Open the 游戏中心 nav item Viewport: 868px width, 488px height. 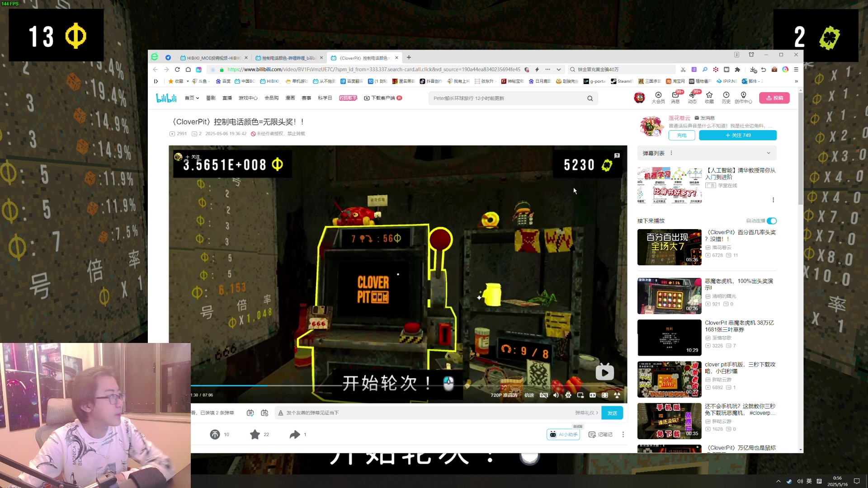248,98
